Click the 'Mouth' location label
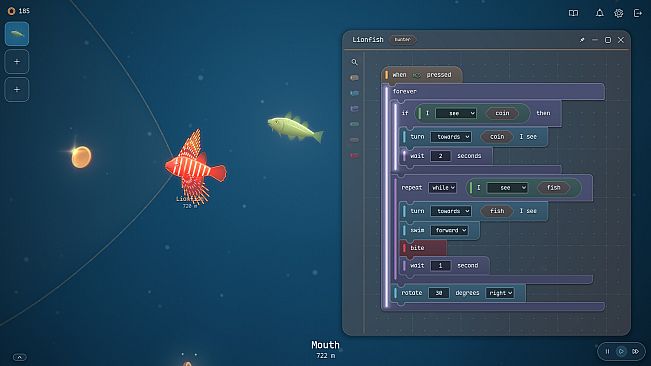651x366 pixels. point(326,345)
